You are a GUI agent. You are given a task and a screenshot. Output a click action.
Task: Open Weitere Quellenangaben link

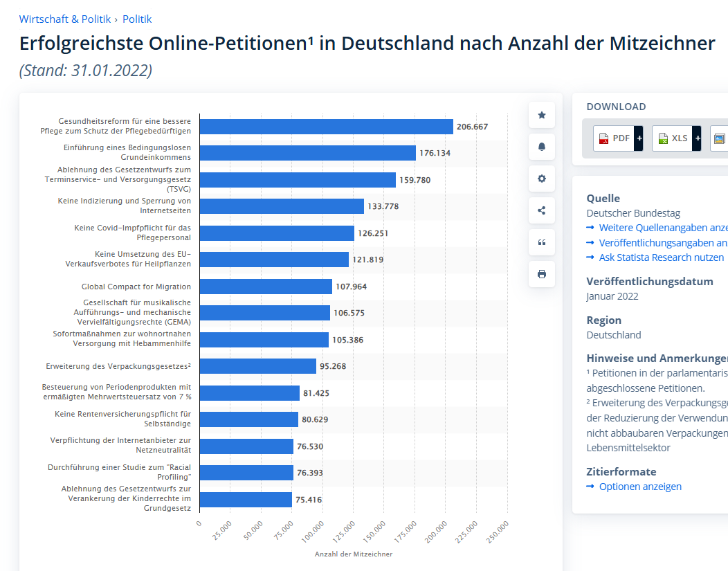pos(663,228)
